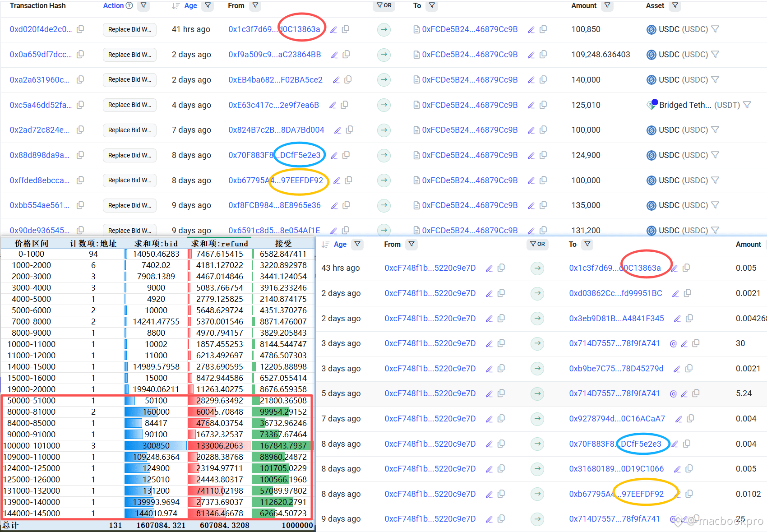The width and height of the screenshot is (767, 532).
Task: Open the Amount column filter
Action: click(607, 5)
